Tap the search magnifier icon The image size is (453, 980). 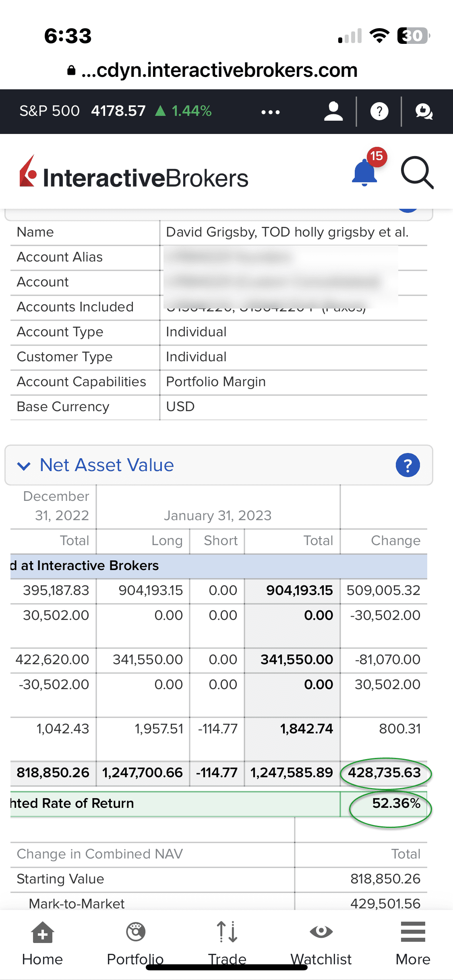(x=417, y=173)
